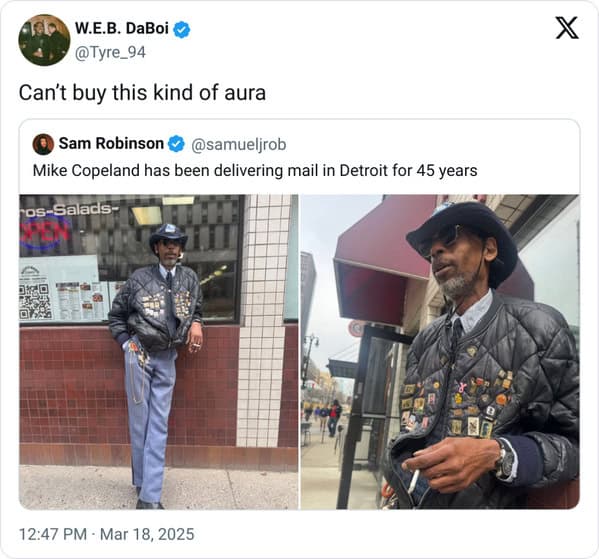
Task: Click the OPEN neon sign in the photo
Action: 45,232
